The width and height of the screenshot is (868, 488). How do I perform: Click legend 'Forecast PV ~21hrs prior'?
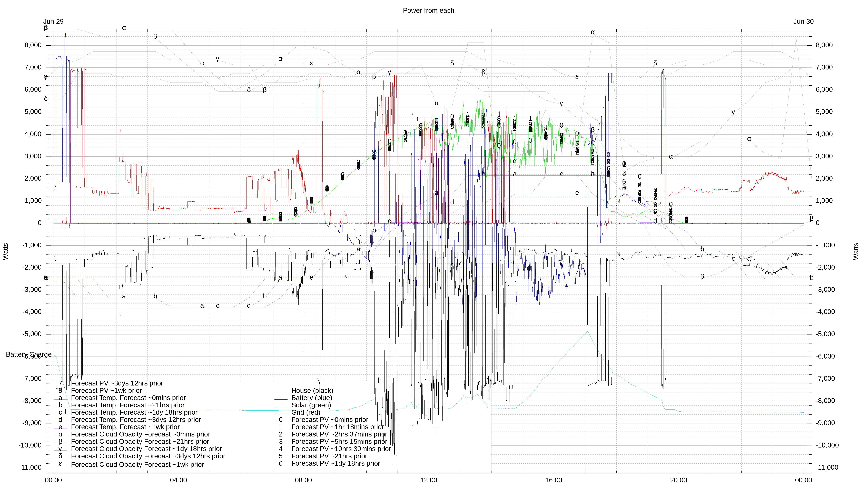tap(329, 456)
